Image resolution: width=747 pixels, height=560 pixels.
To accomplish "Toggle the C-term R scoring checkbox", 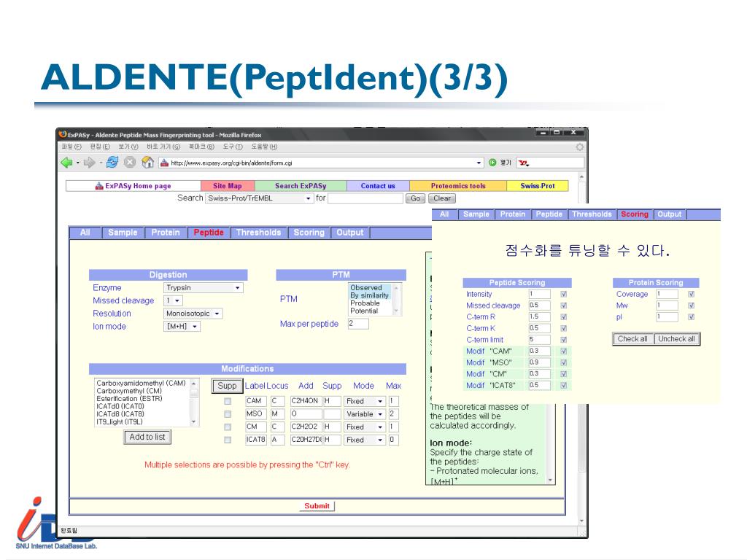I will (x=564, y=317).
